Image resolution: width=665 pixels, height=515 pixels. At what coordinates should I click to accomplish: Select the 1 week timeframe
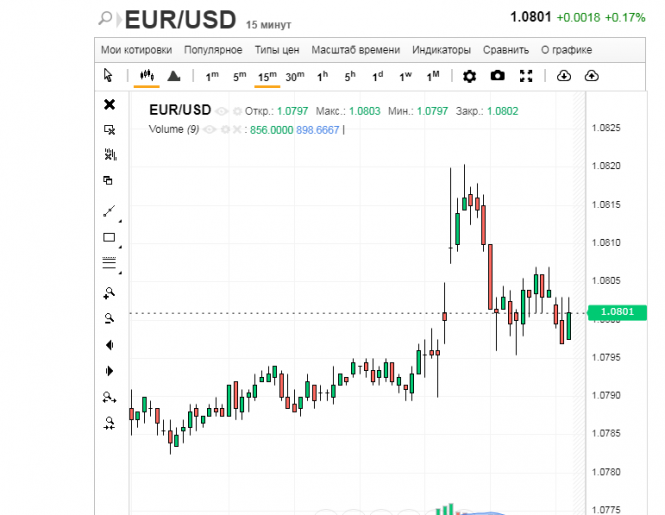click(405, 76)
